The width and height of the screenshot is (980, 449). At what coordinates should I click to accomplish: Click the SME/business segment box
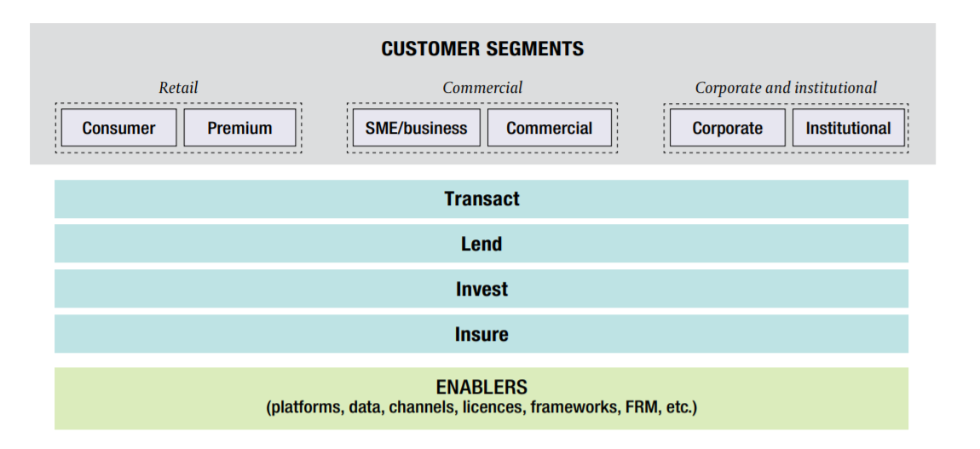coord(416,128)
